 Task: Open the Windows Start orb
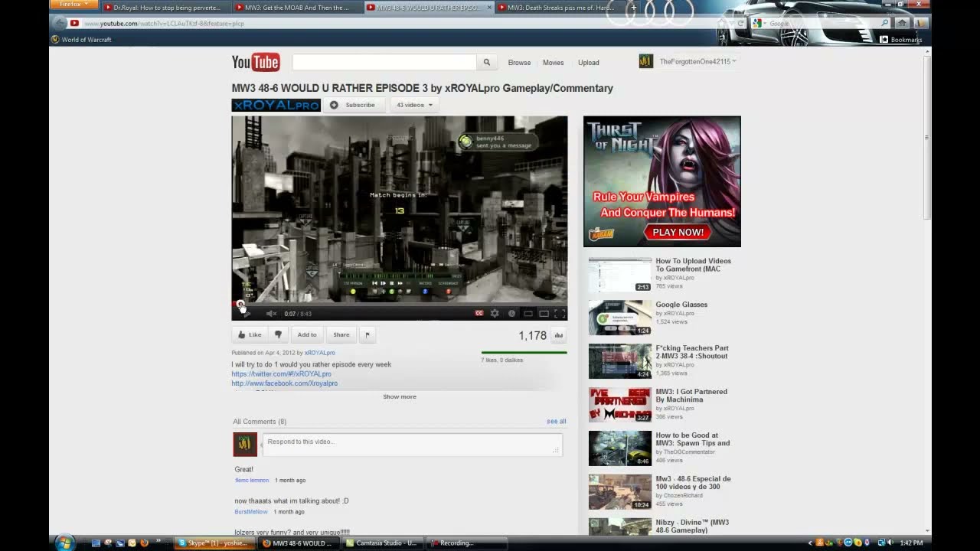point(64,543)
